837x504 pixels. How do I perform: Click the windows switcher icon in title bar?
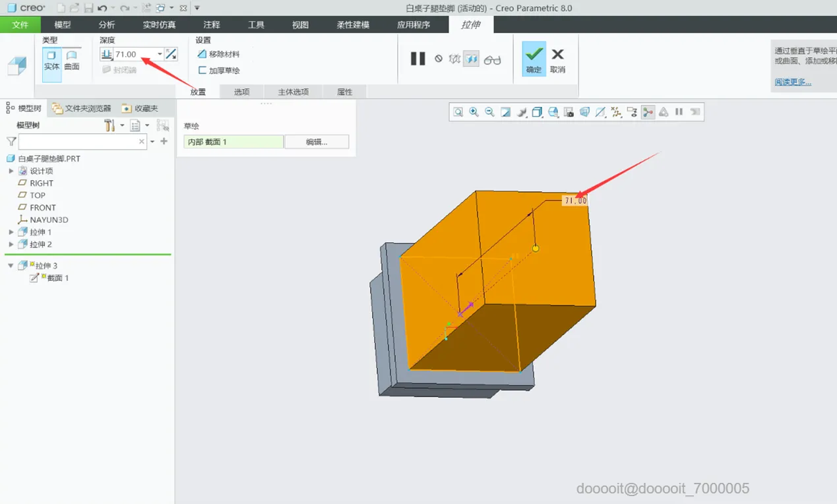[161, 8]
